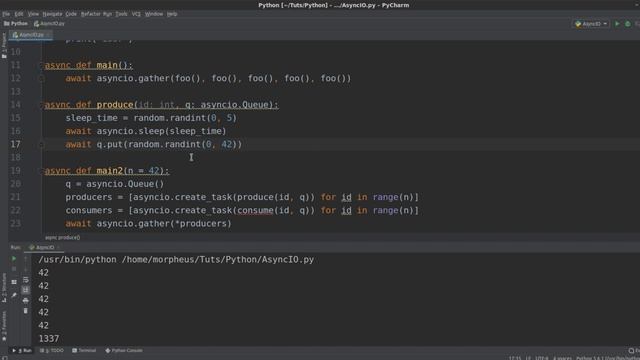
Task: Open the Refactor menu
Action: [x=91, y=14]
